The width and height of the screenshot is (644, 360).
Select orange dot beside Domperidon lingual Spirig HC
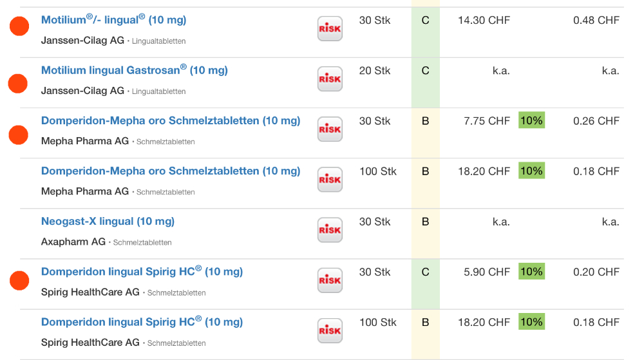pyautogui.click(x=19, y=281)
